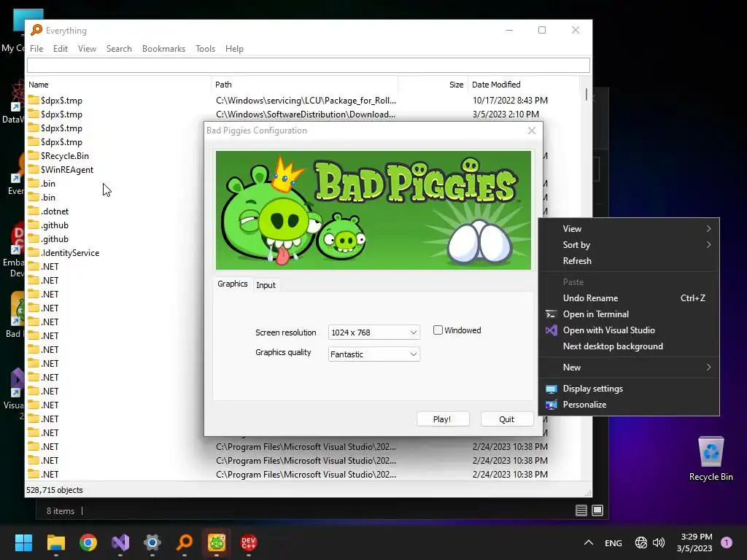Open Start menu on the taskbar
The height and width of the screenshot is (560, 747).
(x=23, y=542)
